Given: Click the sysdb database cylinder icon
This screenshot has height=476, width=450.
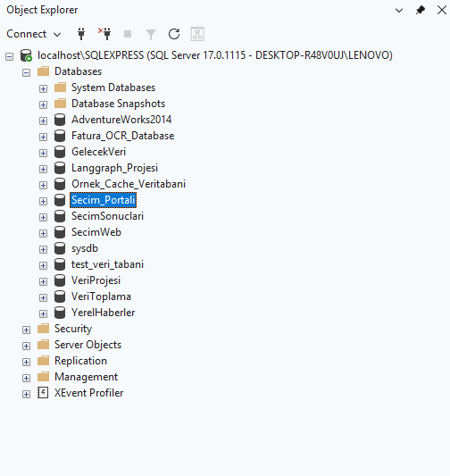Looking at the screenshot, I should click(x=60, y=248).
